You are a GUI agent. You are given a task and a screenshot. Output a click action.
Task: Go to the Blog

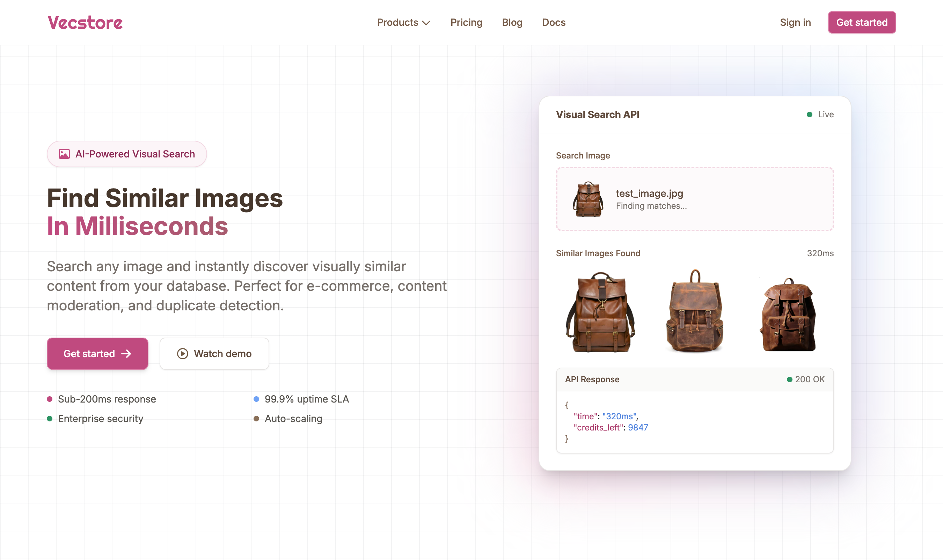click(512, 22)
